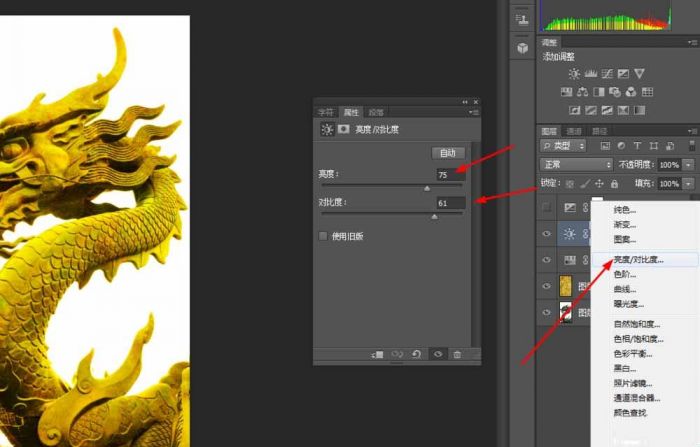Choose 亮度/对比度... from the menu
Image resolution: width=700 pixels, height=447 pixels.
(638, 259)
